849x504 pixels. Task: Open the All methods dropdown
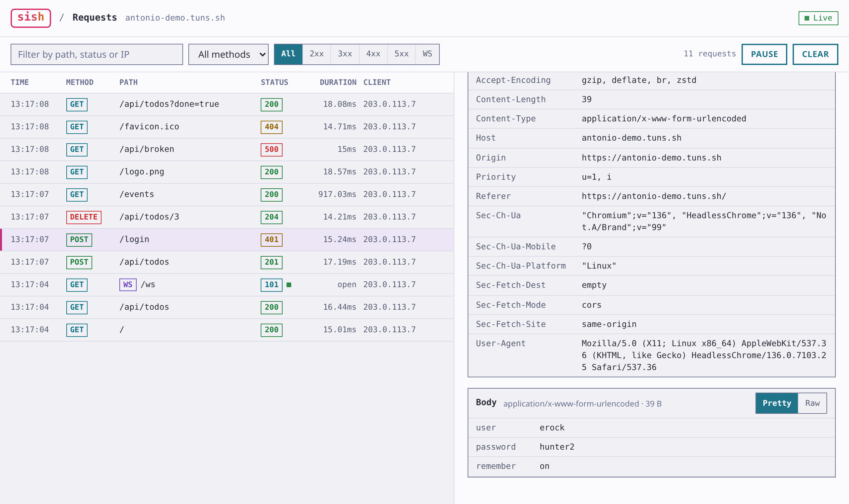[x=228, y=54]
